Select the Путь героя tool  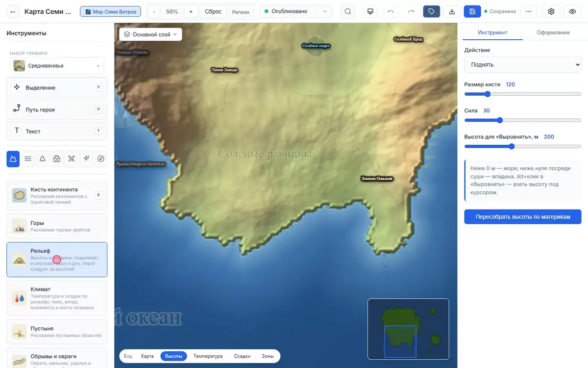pyautogui.click(x=57, y=109)
